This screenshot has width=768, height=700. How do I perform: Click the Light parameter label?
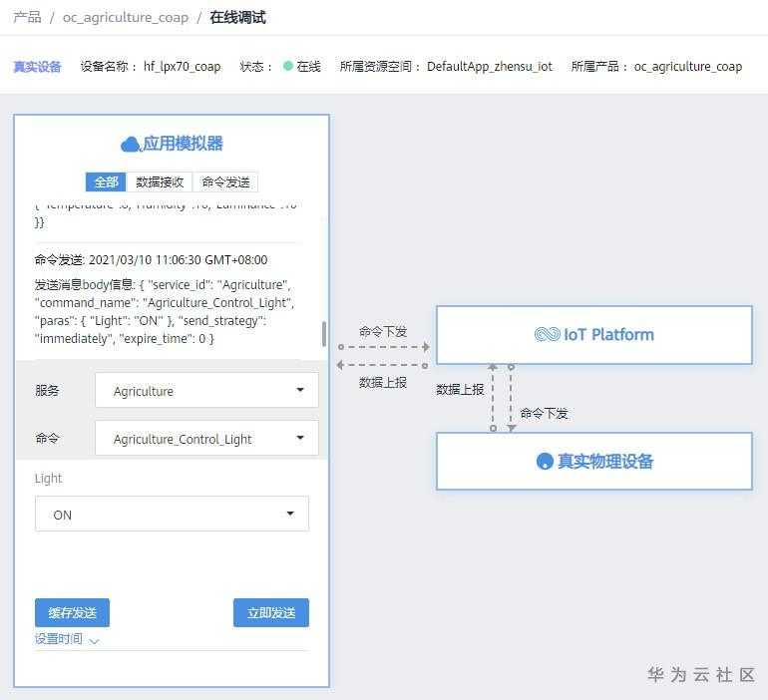[48, 479]
